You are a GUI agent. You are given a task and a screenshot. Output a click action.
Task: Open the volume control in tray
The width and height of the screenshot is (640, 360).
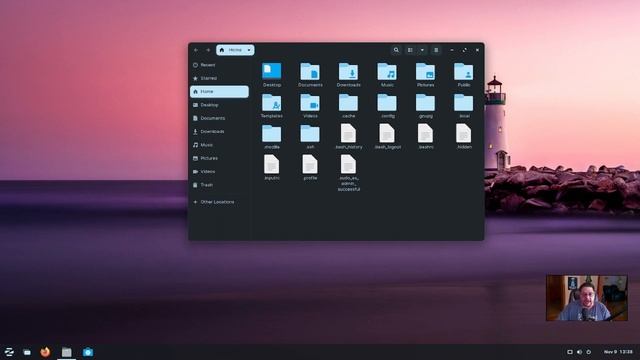pyautogui.click(x=579, y=352)
